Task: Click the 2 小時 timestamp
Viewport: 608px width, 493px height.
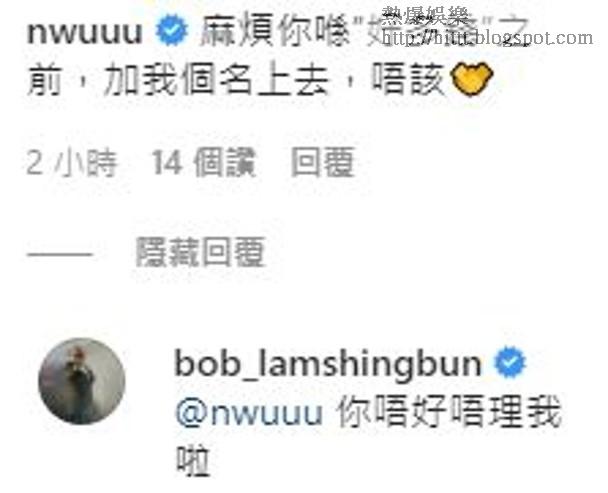Action: [x=72, y=163]
